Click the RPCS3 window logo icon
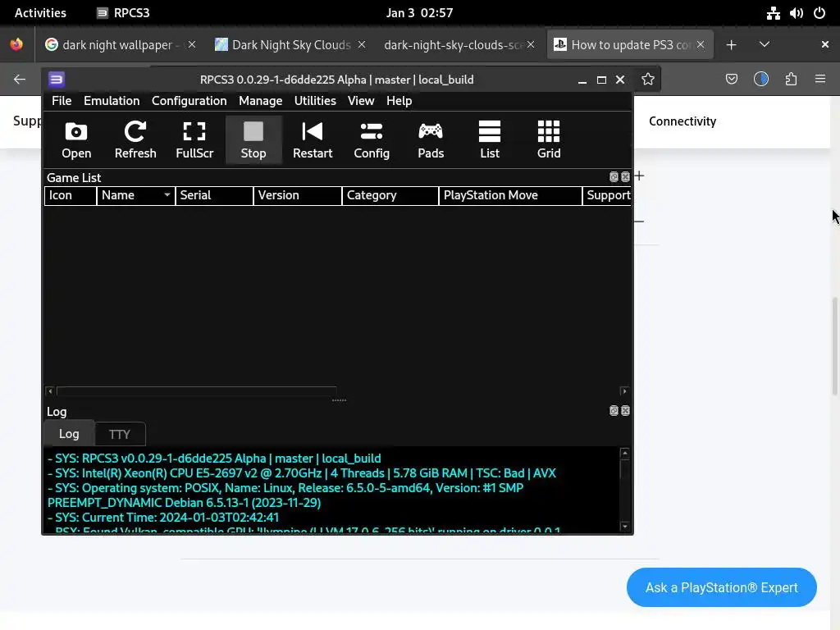Screen dimensions: 840x630 (x=57, y=80)
